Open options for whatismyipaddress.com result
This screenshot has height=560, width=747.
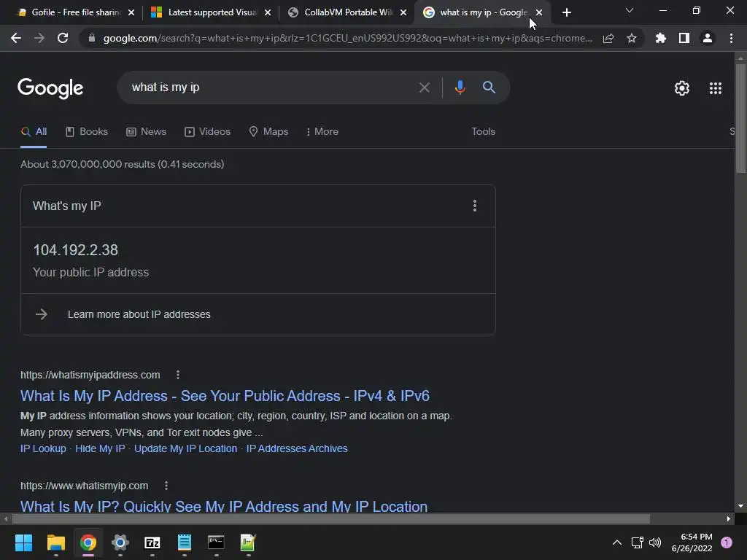pos(178,375)
